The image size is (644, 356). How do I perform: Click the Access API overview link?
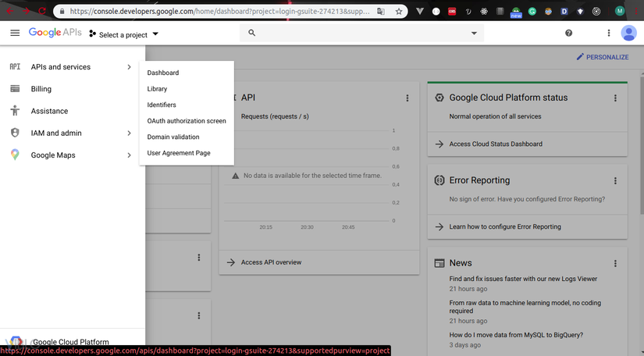[x=271, y=262]
